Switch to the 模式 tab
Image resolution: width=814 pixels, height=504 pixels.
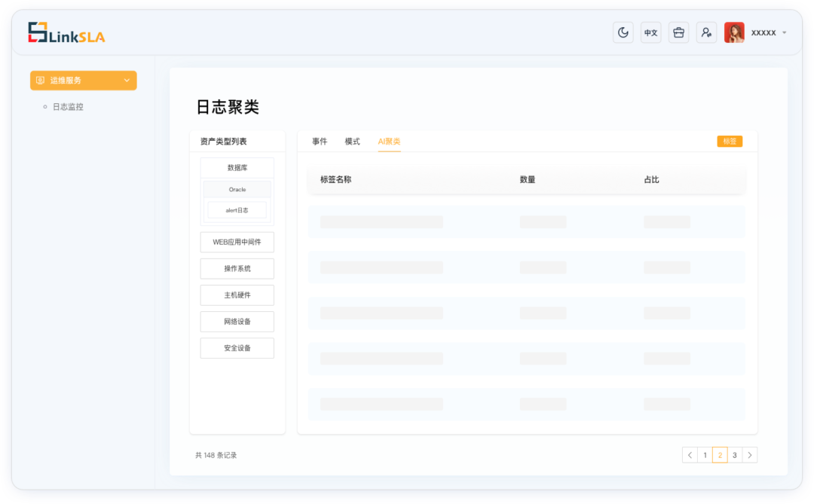(x=353, y=141)
